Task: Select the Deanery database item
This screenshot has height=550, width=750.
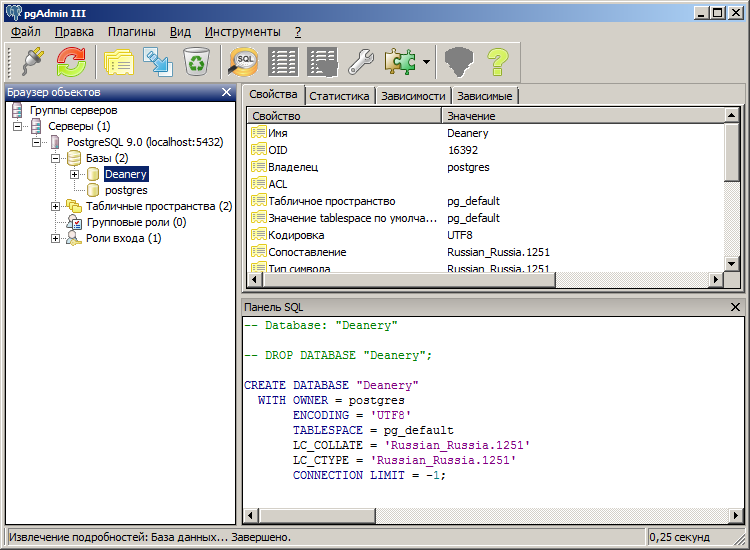Action: (x=126, y=174)
